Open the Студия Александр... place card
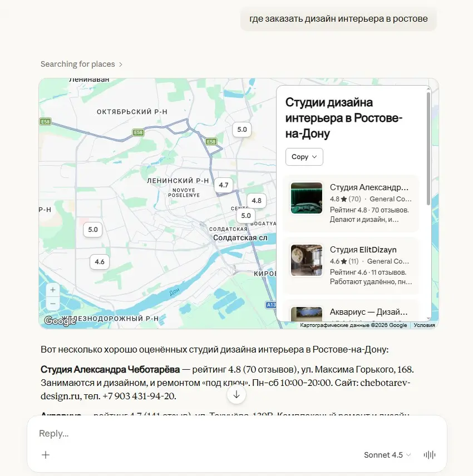This screenshot has height=476, width=473. [x=351, y=204]
